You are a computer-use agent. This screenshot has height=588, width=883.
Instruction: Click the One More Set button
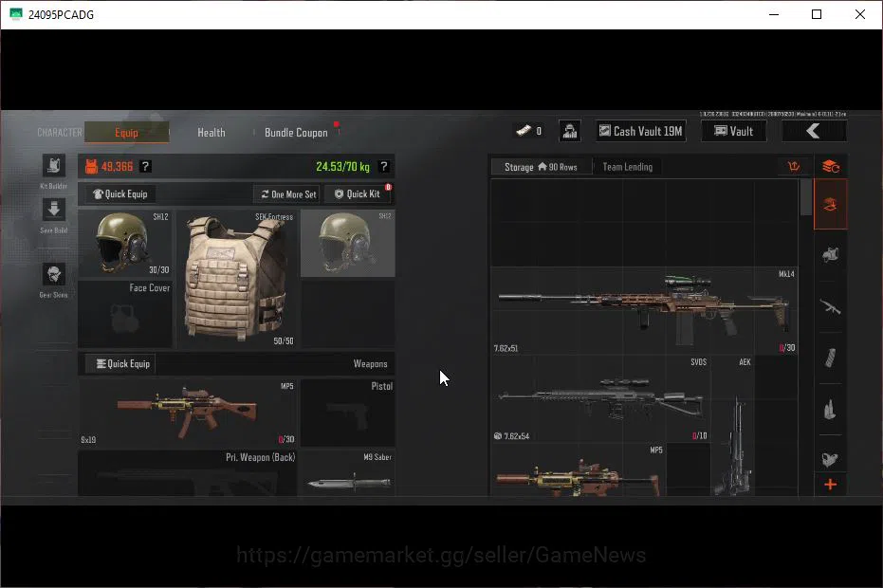[288, 194]
